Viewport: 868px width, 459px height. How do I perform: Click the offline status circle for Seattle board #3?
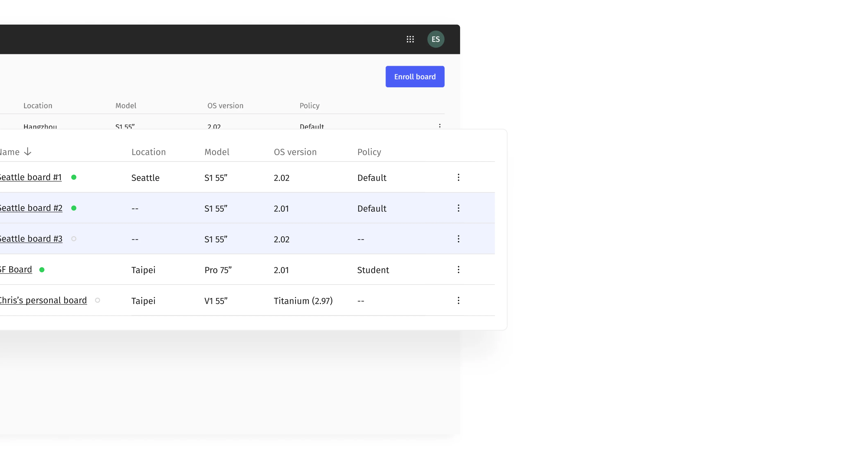tap(74, 239)
